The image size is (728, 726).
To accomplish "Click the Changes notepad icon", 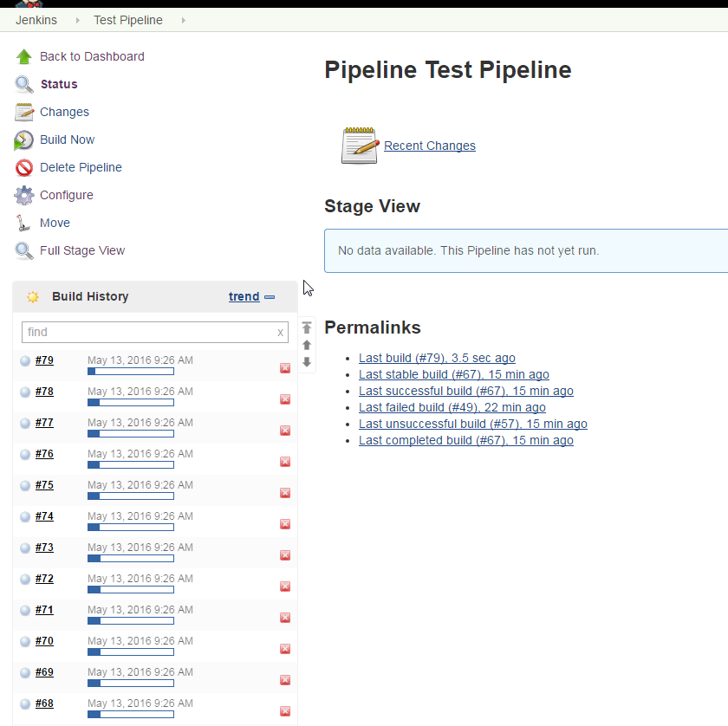I will [24, 112].
